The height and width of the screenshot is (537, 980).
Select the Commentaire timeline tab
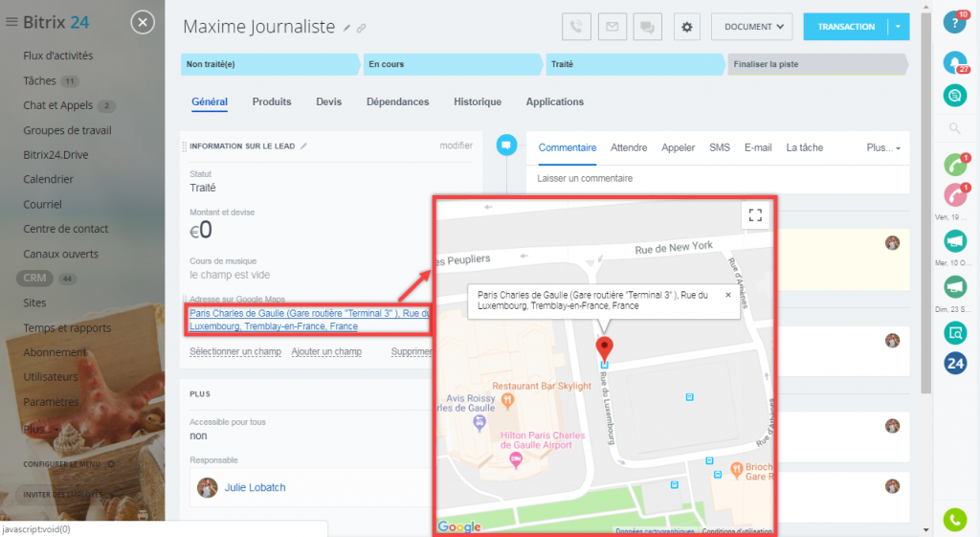pyautogui.click(x=568, y=148)
